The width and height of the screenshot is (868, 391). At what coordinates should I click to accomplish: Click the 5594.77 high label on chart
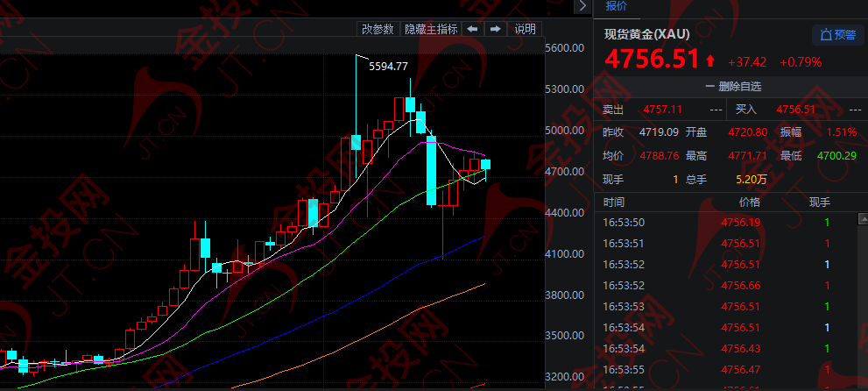[x=388, y=67]
